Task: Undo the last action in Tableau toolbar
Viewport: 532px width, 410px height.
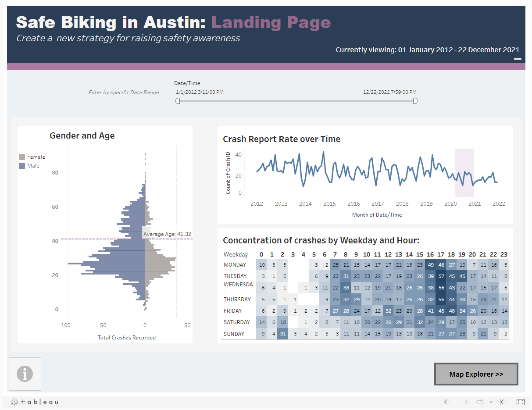Action: [x=447, y=402]
